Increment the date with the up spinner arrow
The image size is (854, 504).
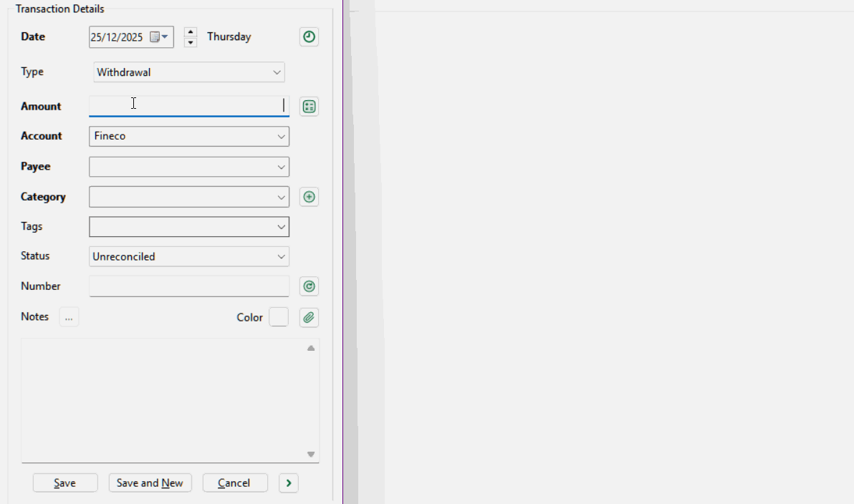coord(190,31)
